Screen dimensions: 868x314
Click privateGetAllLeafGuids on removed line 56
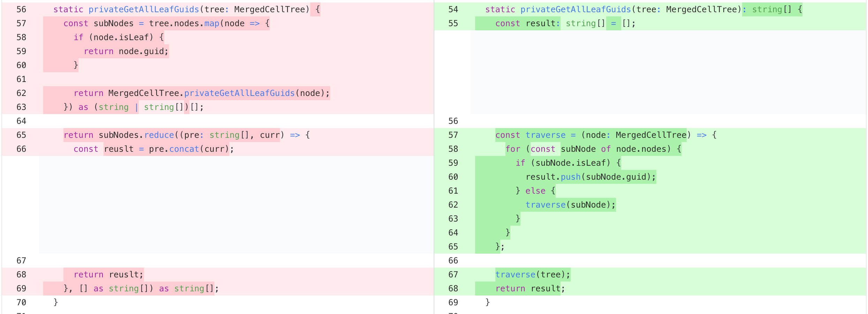[144, 9]
